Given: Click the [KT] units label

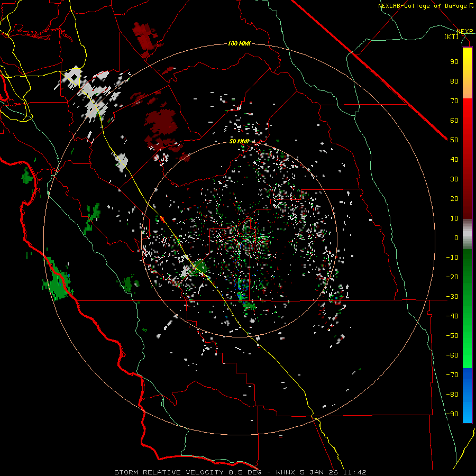Looking at the screenshot, I should pyautogui.click(x=451, y=36).
